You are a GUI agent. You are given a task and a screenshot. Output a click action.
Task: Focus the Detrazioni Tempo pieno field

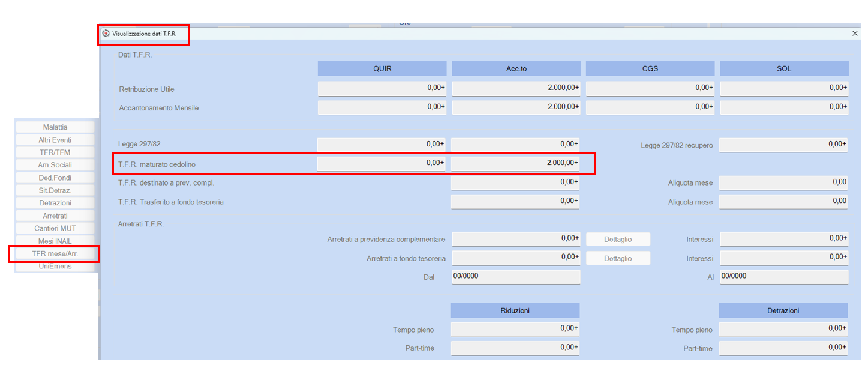(784, 329)
